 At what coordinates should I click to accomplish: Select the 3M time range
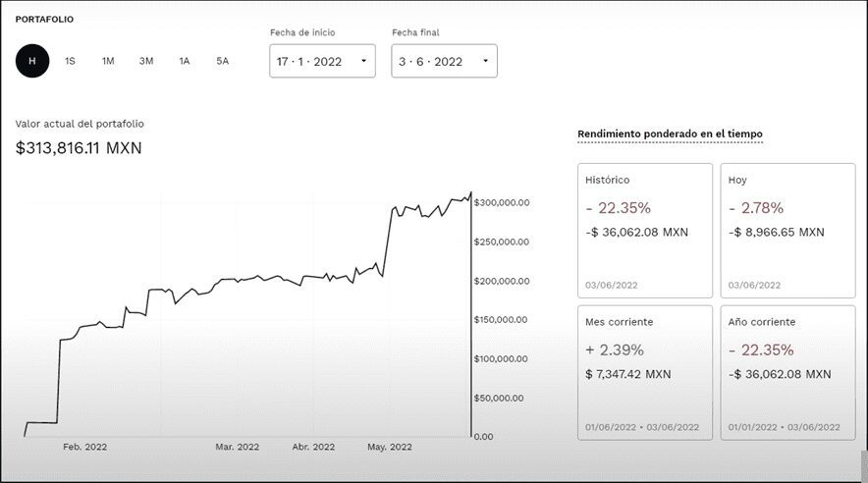[x=146, y=61]
